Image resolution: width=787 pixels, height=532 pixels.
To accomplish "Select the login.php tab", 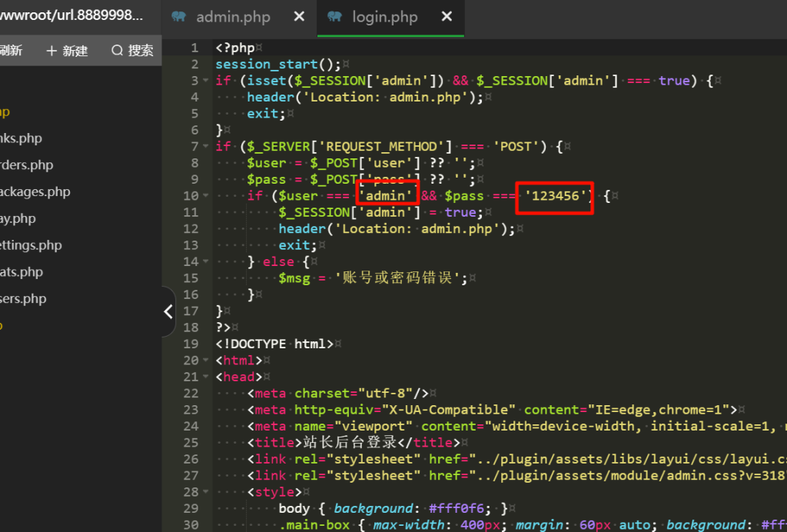I will (x=384, y=16).
